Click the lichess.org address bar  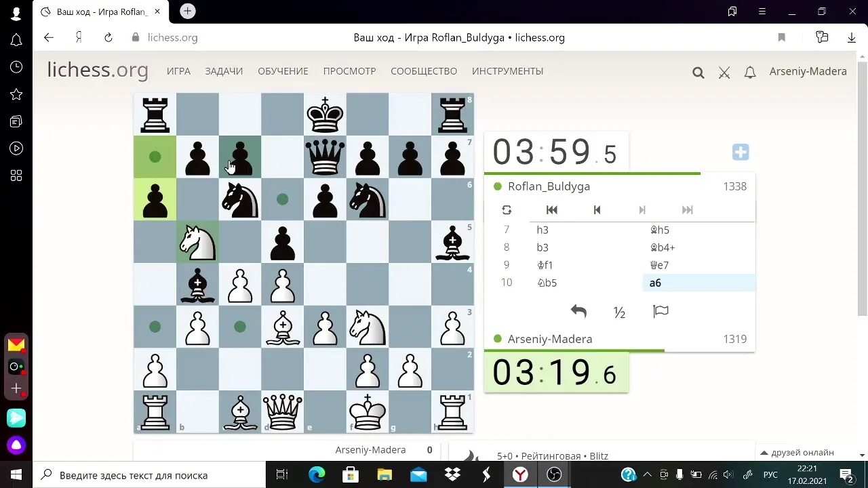coord(172,37)
